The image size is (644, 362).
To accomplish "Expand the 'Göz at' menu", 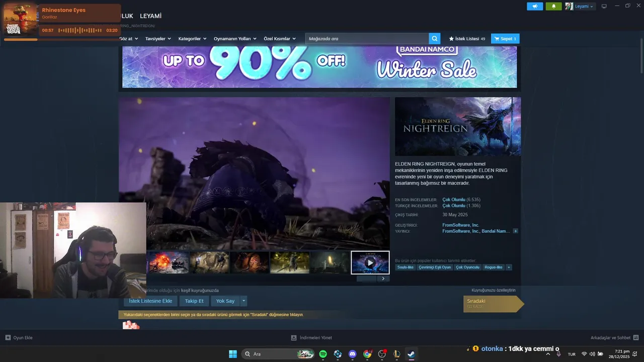I will (129, 39).
